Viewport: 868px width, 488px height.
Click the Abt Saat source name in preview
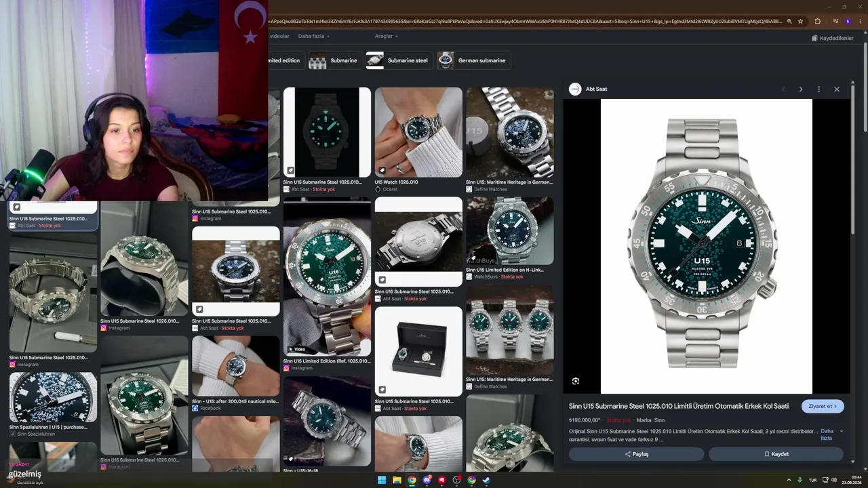596,89
